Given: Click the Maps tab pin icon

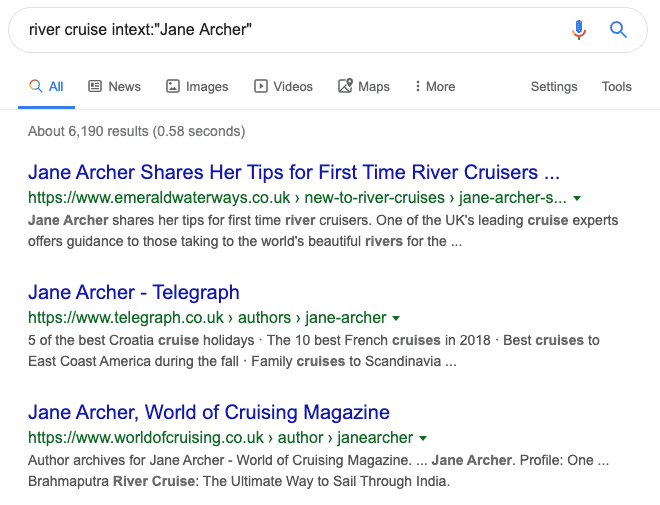Looking at the screenshot, I should [x=345, y=86].
